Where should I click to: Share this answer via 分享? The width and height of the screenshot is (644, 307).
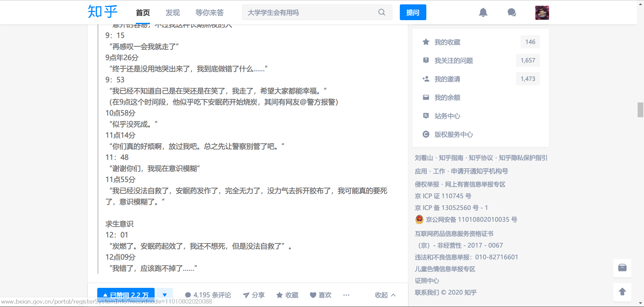[254, 295]
